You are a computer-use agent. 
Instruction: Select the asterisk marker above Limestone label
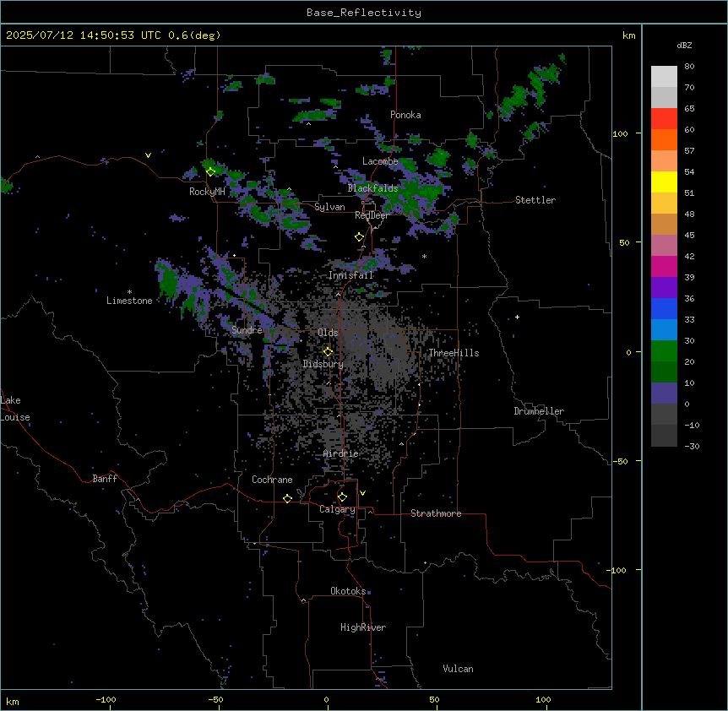(129, 292)
